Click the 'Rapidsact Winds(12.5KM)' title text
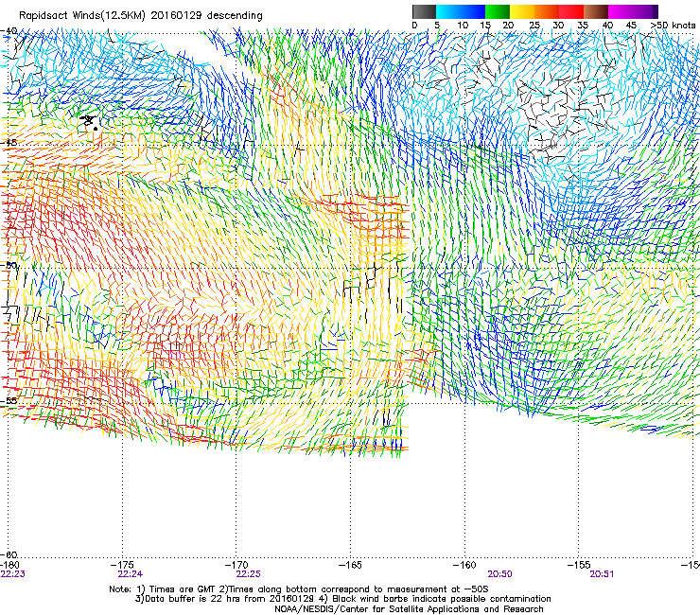This screenshot has height=615, width=700. point(82,16)
